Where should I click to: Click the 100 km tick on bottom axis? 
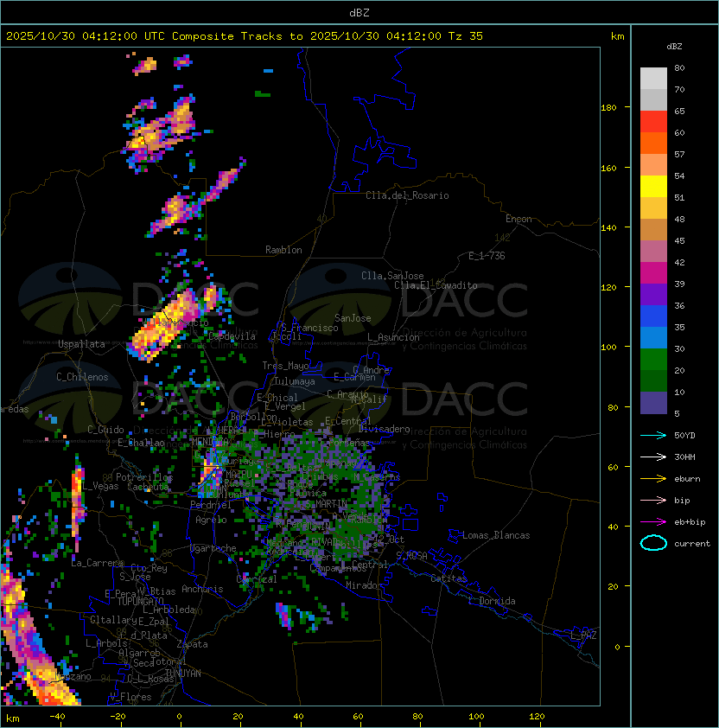point(476,717)
